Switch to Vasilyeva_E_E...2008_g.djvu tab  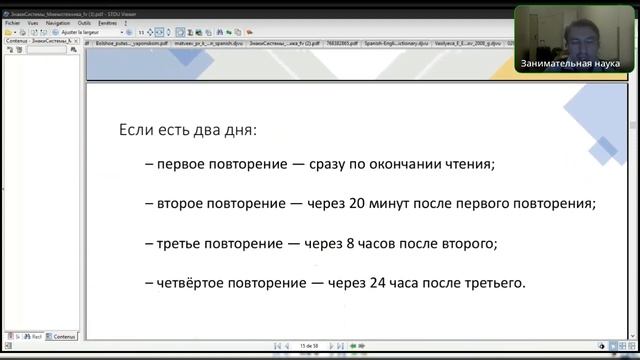coord(468,43)
